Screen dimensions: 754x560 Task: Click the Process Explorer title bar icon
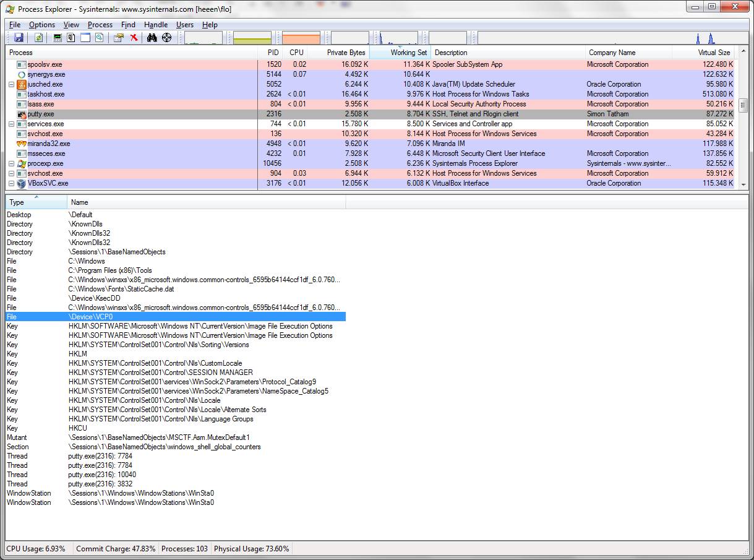[10, 8]
